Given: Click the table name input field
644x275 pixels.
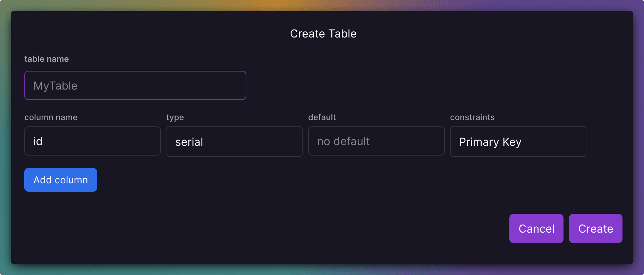Looking at the screenshot, I should (135, 85).
